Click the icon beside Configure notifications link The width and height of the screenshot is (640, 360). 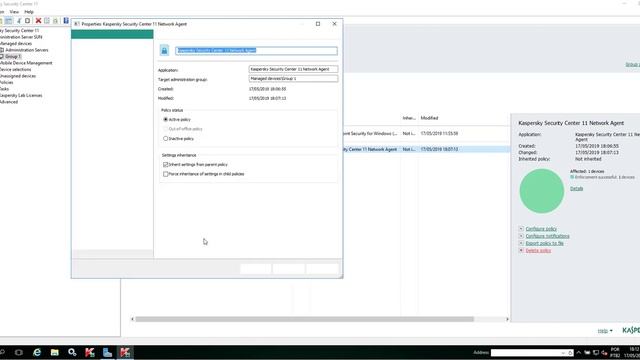pyautogui.click(x=521, y=236)
